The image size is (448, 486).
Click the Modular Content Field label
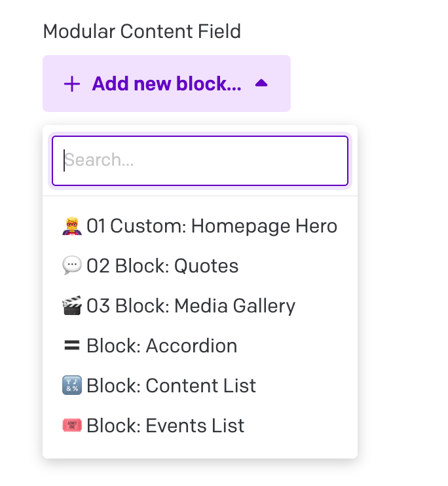[x=141, y=31]
